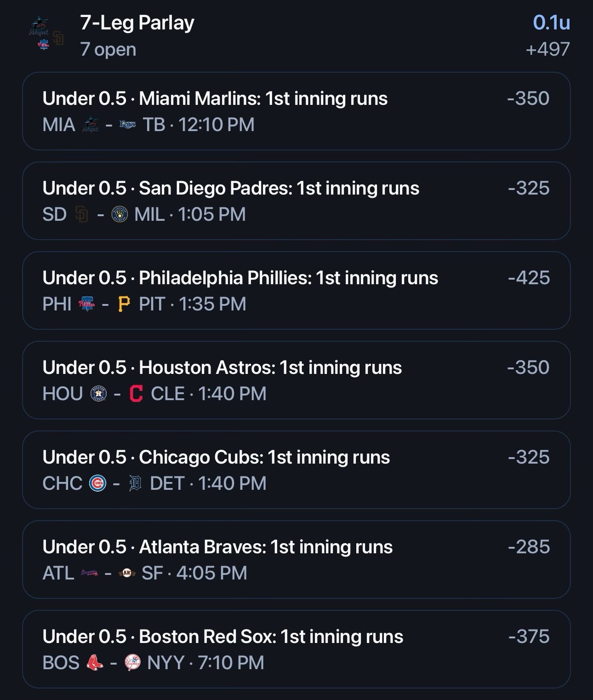Viewport: 593px width, 700px height.
Task: Click the Houston Astros logo
Action: tap(98, 394)
